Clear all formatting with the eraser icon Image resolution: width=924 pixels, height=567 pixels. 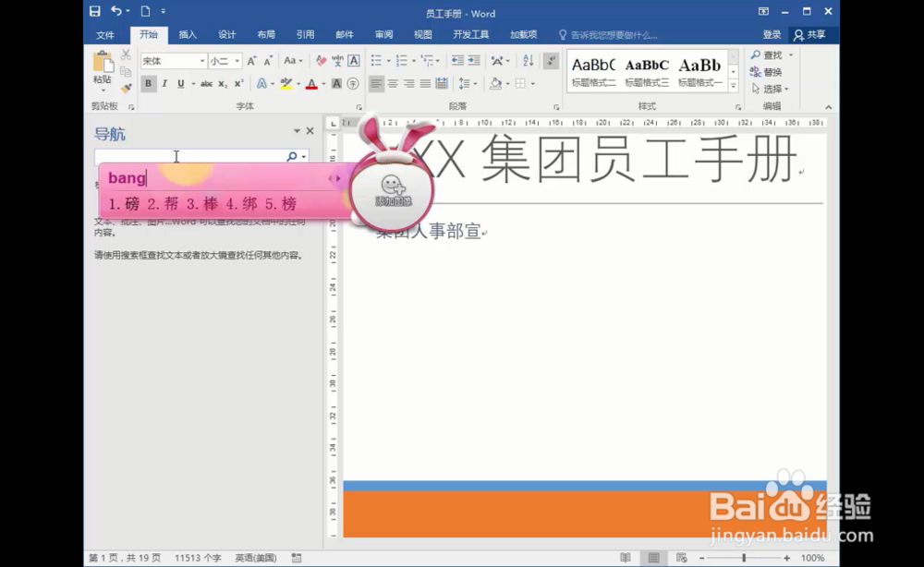pyautogui.click(x=321, y=61)
